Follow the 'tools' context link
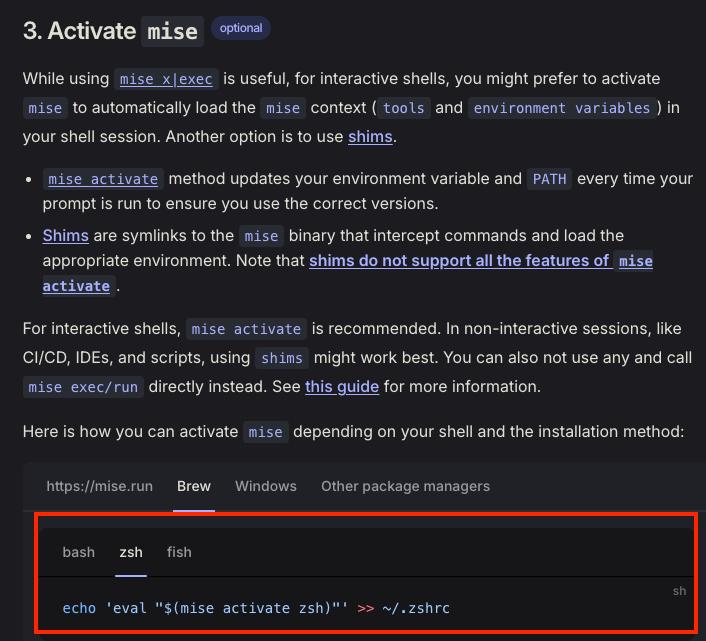Screen dimensions: 706x641 [403, 108]
